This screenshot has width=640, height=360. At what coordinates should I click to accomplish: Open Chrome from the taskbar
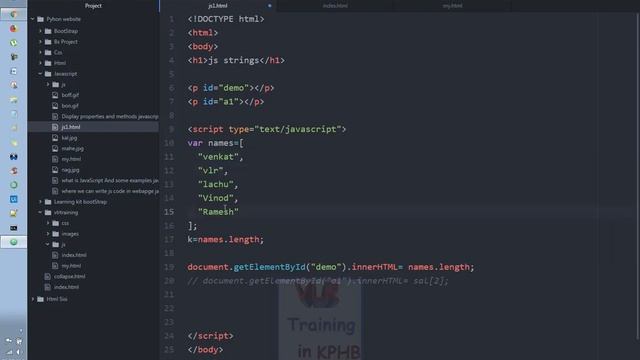13,15
